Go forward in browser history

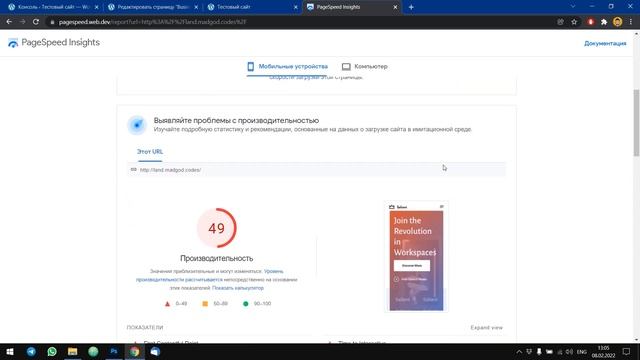tap(22, 22)
